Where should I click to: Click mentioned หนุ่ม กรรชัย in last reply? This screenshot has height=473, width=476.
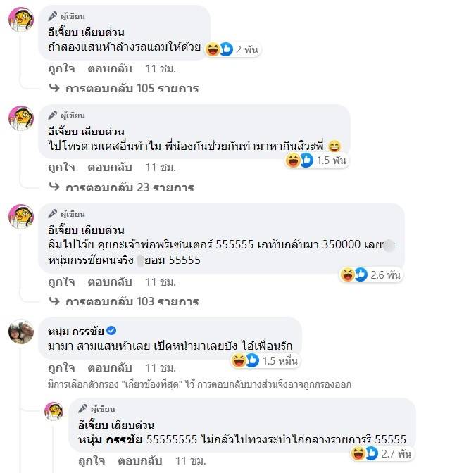pos(110,439)
